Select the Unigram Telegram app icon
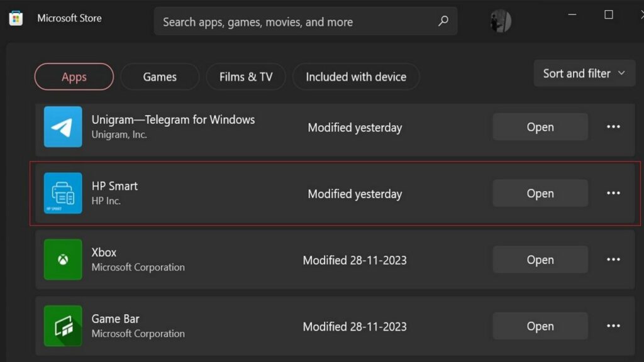Viewport: 644px width, 362px height. point(62,127)
